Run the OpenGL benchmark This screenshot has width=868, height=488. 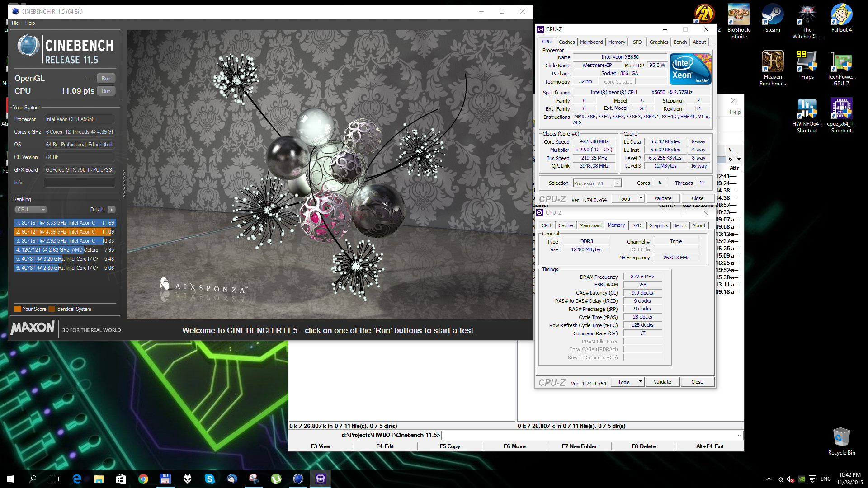coord(106,78)
